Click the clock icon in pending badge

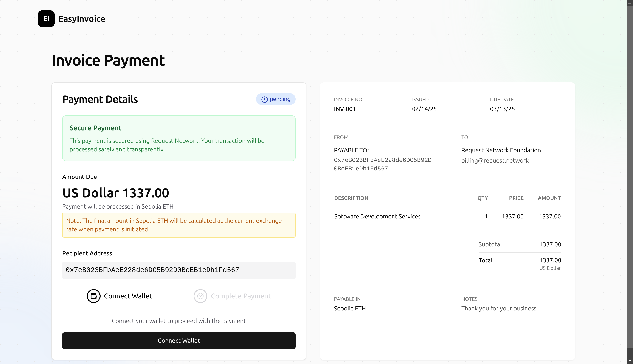(264, 100)
